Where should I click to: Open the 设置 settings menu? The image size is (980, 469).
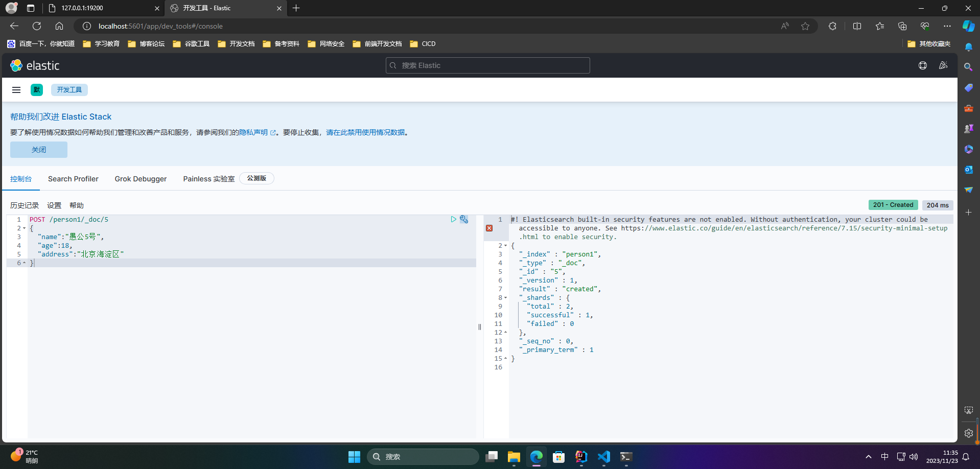(x=54, y=205)
